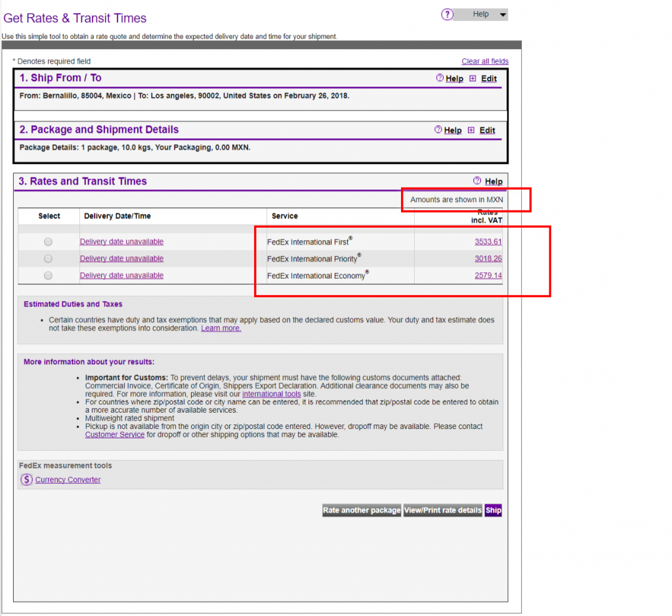This screenshot has height=616, width=672.
Task: Open the top Help dropdown arrow
Action: tap(503, 14)
